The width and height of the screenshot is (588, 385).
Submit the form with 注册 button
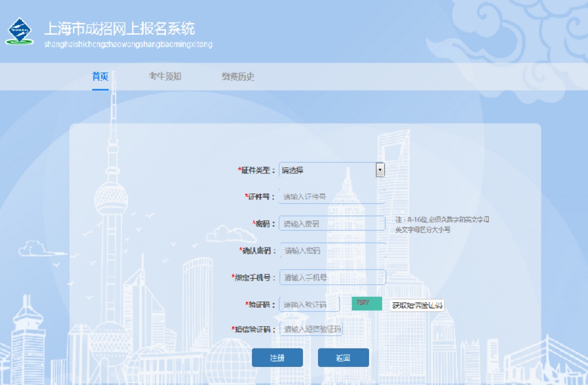(277, 358)
